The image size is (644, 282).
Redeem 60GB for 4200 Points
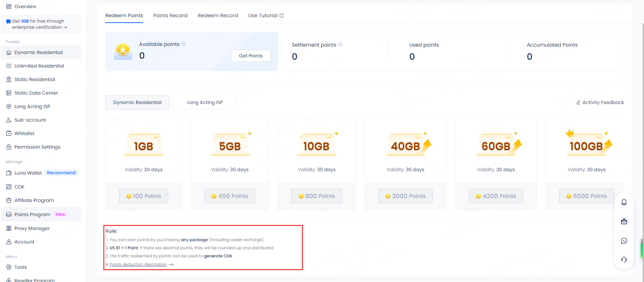click(x=496, y=196)
